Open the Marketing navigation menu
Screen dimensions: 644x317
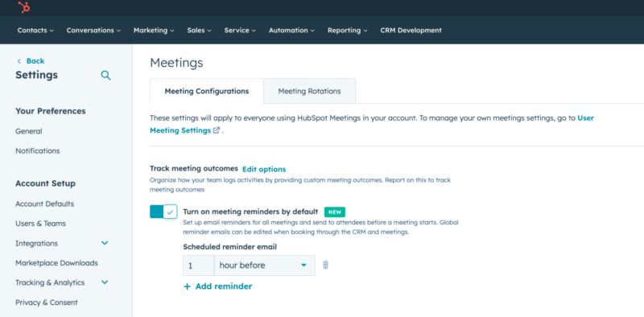pyautogui.click(x=154, y=31)
